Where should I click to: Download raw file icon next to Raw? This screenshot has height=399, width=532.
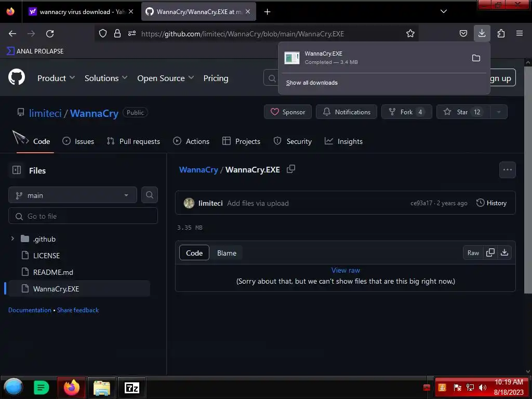504,253
